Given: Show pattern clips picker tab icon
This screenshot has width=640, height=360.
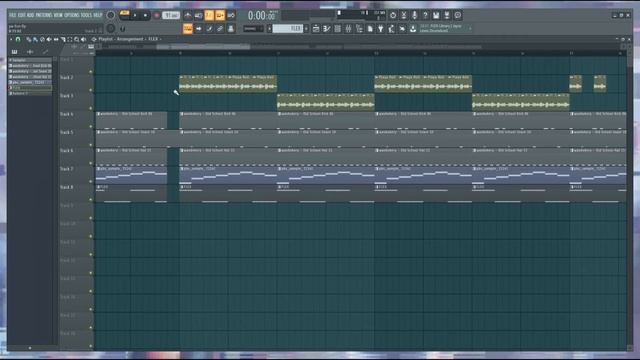Looking at the screenshot, I should [x=15, y=52].
